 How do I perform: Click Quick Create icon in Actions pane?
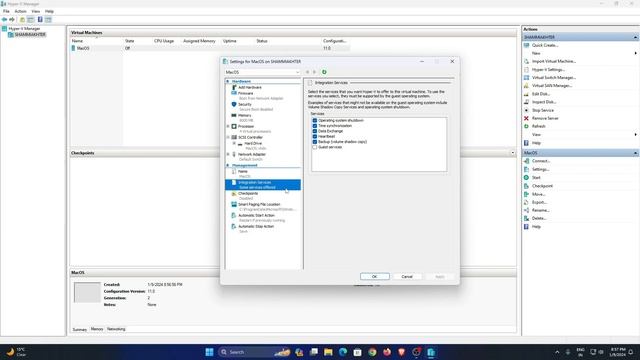[x=527, y=45]
